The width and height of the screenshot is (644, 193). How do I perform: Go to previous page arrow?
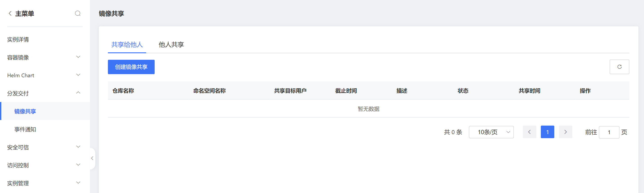pos(529,132)
